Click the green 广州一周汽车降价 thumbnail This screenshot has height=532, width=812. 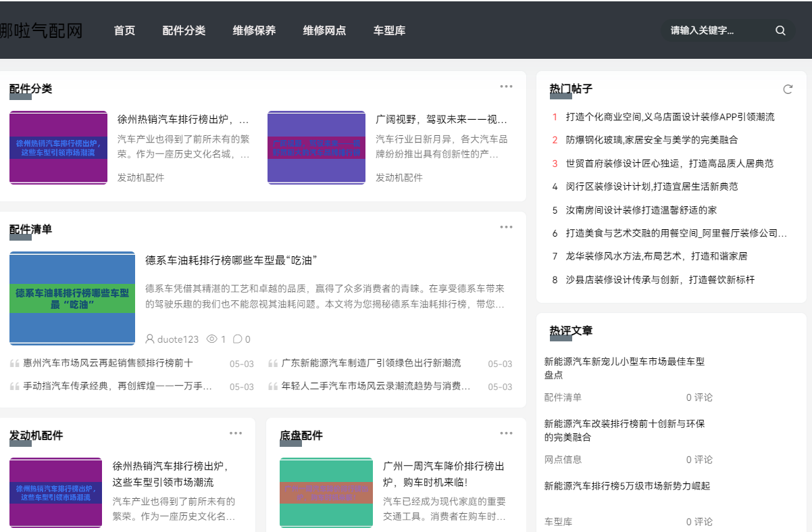[326, 493]
